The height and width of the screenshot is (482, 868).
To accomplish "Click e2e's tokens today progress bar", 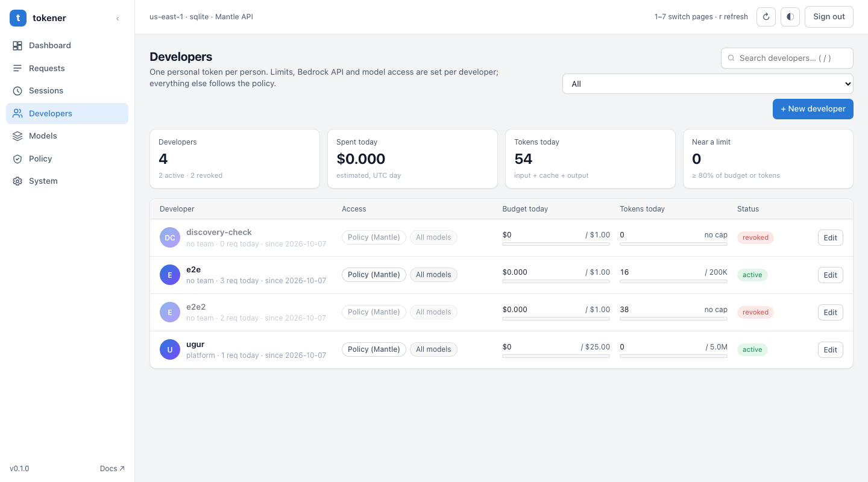I will (x=673, y=281).
